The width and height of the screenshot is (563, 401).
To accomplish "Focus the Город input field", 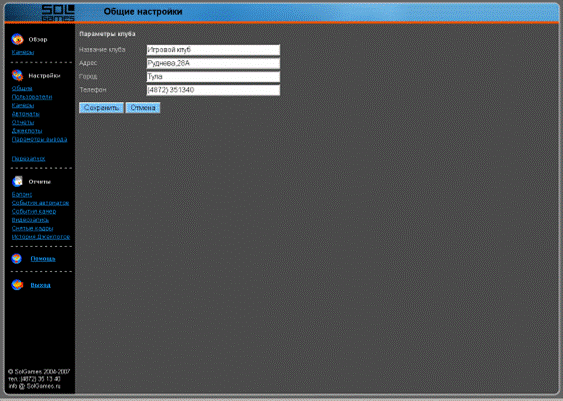I will (213, 76).
